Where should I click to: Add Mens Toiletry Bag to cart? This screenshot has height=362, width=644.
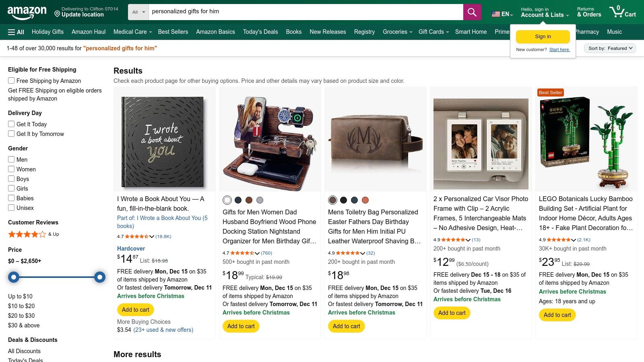tap(347, 326)
